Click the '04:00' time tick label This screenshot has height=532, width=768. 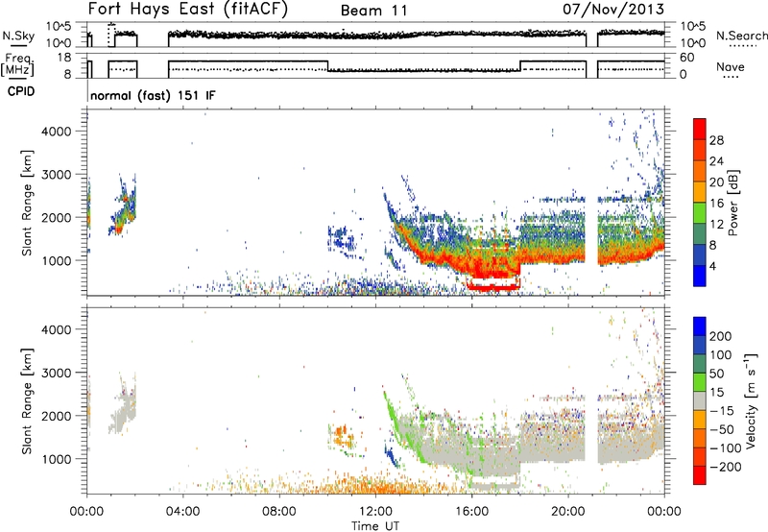coord(183,512)
